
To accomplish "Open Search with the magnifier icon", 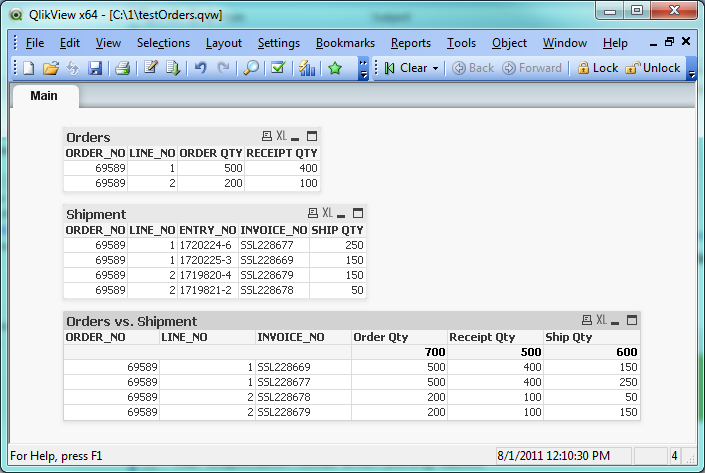I will [x=251, y=68].
